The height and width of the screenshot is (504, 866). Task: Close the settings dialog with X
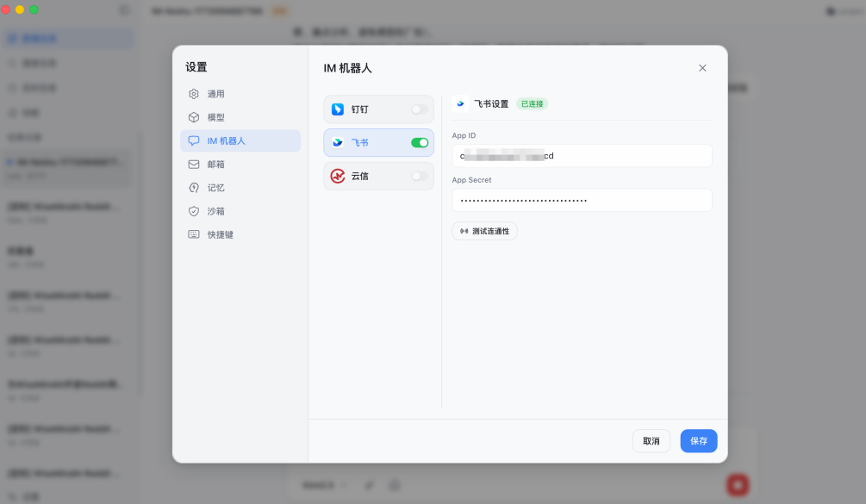[x=702, y=68]
